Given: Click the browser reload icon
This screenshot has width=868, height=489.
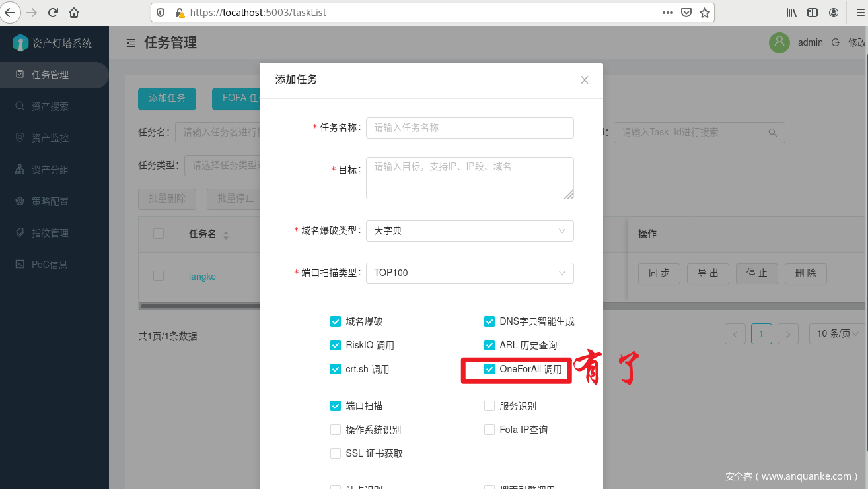Looking at the screenshot, I should tap(54, 13).
